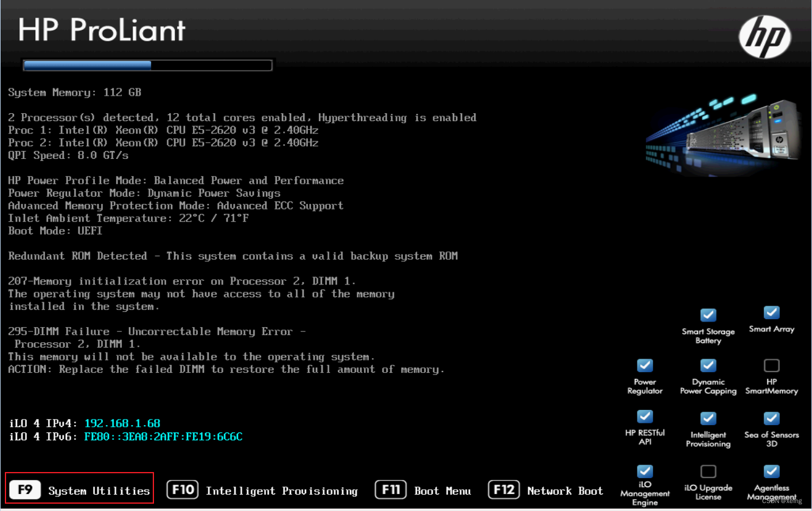The height and width of the screenshot is (511, 812).
Task: Toggle Agentless Management checkbox
Action: pos(771,471)
